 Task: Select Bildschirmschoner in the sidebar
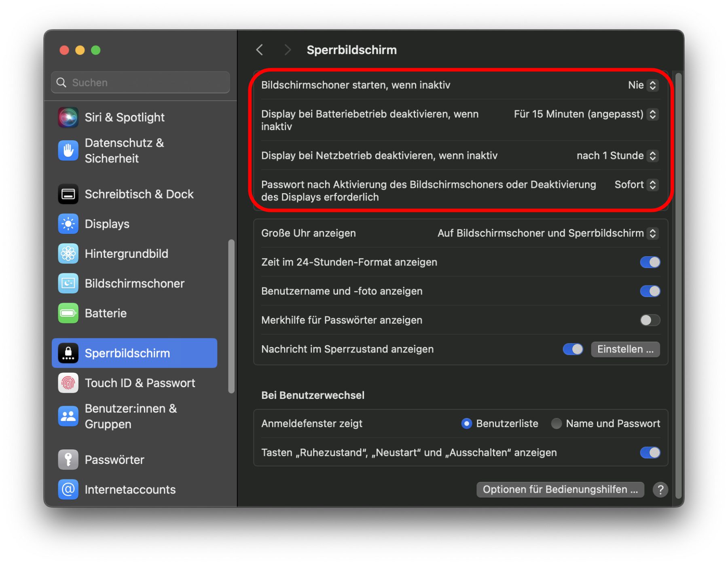click(135, 284)
